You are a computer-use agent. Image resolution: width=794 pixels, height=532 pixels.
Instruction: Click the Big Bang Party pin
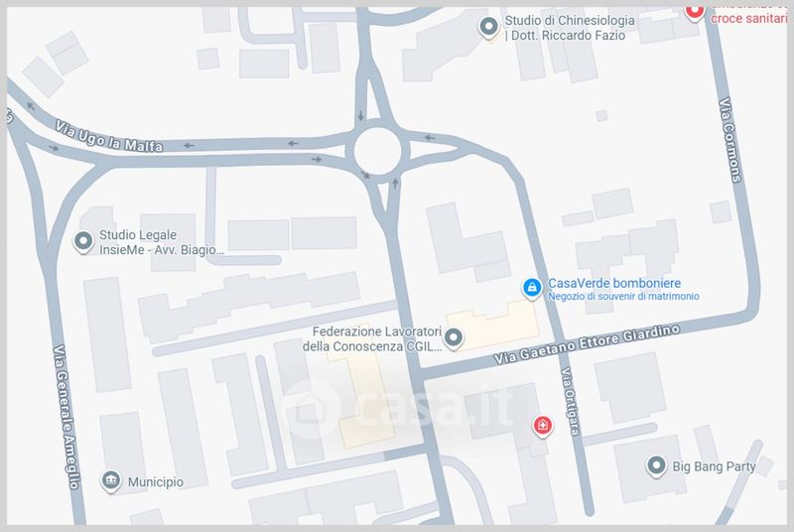pyautogui.click(x=656, y=465)
